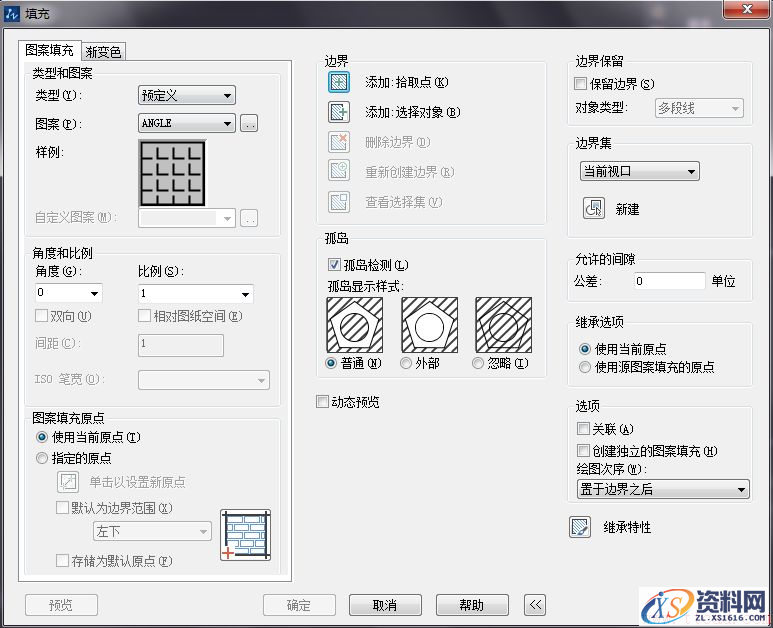Open the 边界集 dropdown showing 当前视口
The image size is (773, 628).
click(x=640, y=171)
